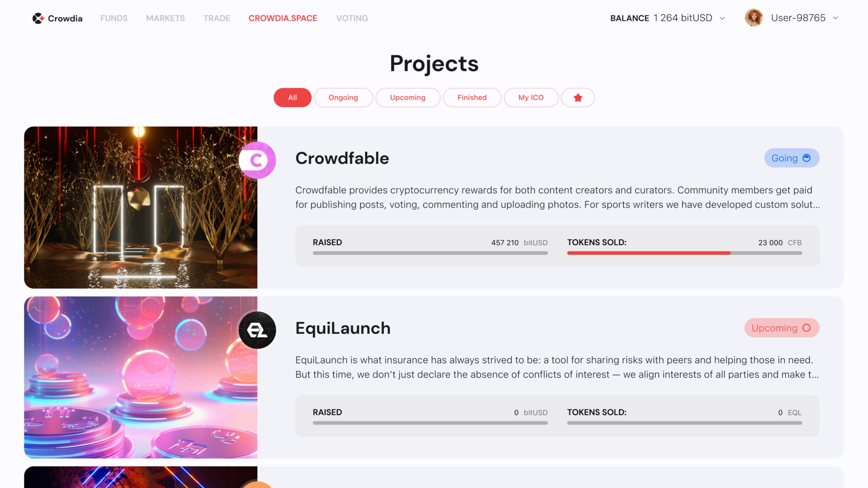Viewport: 868px width, 488px height.
Task: Open the User-98765 account dropdown arrow
Action: (x=835, y=18)
